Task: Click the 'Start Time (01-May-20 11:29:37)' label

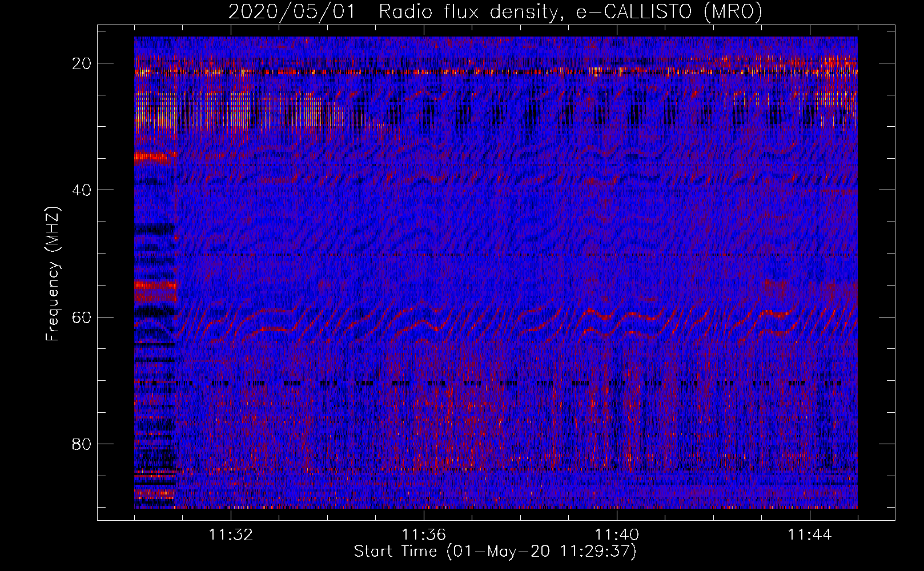Action: tap(495, 552)
